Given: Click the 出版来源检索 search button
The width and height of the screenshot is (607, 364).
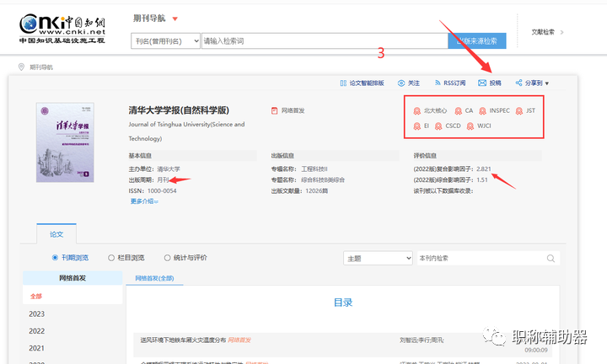Looking at the screenshot, I should click(x=477, y=41).
